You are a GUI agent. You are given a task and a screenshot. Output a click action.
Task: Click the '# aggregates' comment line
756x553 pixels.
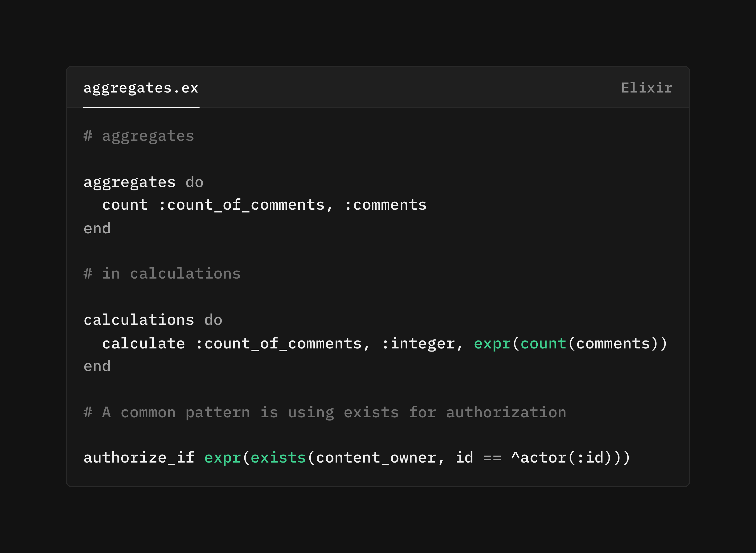(x=139, y=136)
